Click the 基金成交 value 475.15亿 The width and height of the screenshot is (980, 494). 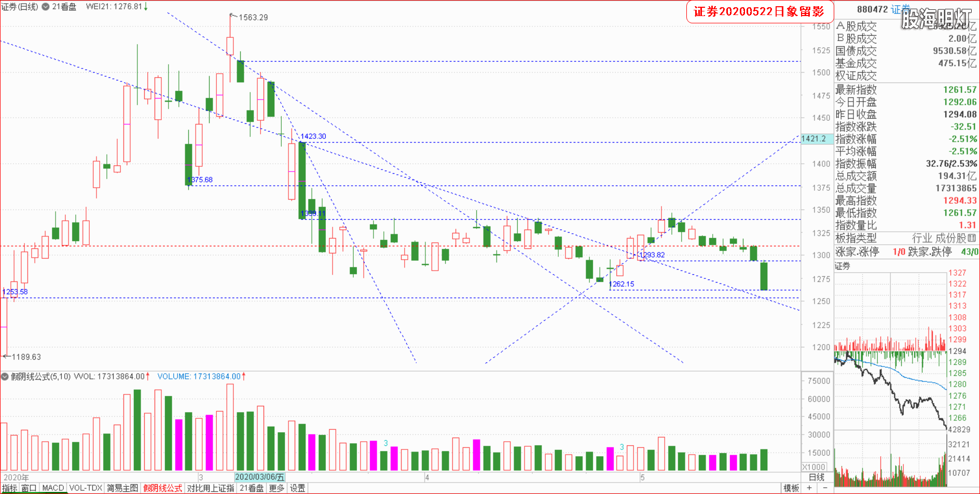(x=957, y=63)
